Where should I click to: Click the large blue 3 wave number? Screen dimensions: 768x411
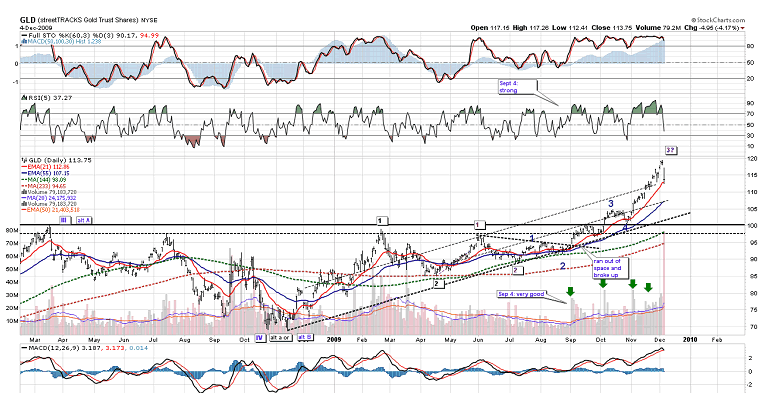[x=611, y=203]
